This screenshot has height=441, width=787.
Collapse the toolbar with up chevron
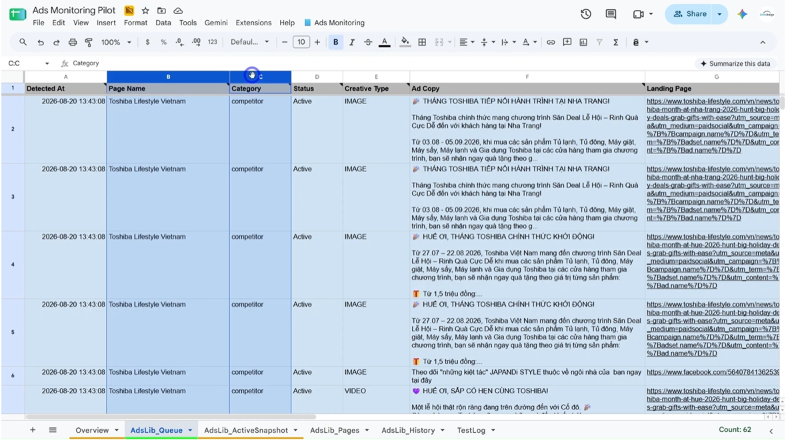coord(763,43)
